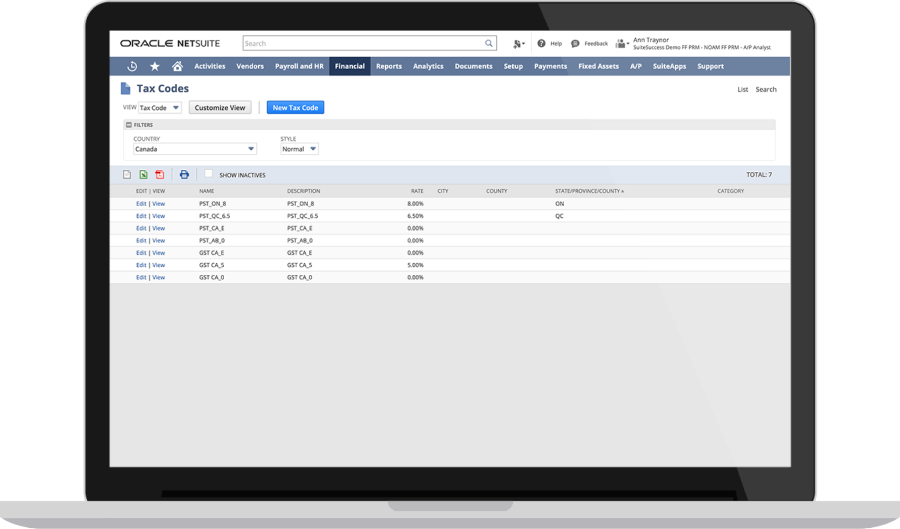Open the Vendors menu
Screen dimensions: 900x529
coord(250,66)
